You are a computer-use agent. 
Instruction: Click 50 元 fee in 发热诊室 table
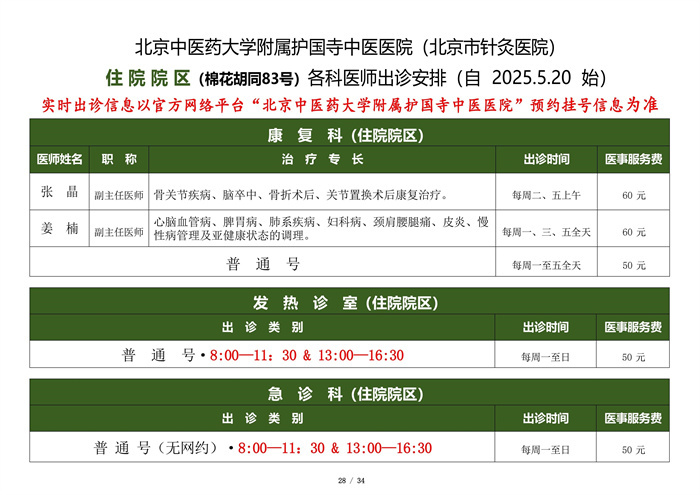pyautogui.click(x=633, y=357)
